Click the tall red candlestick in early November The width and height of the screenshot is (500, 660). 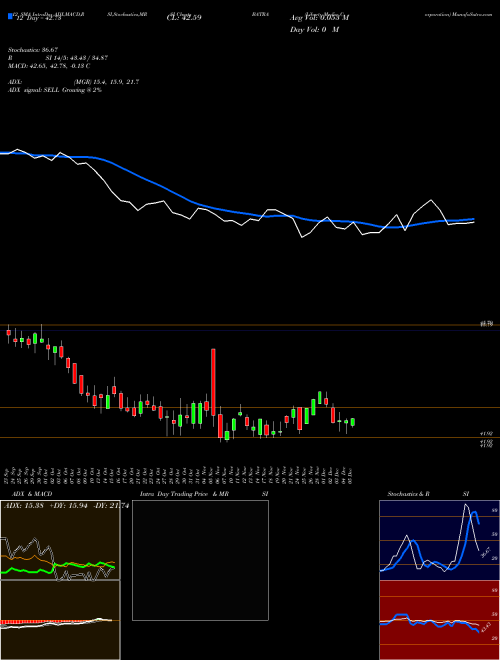tap(213, 382)
